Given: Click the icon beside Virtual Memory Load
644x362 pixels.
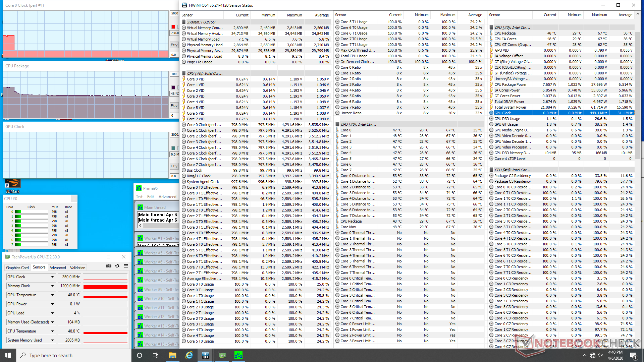Looking at the screenshot, I should coord(184,39).
